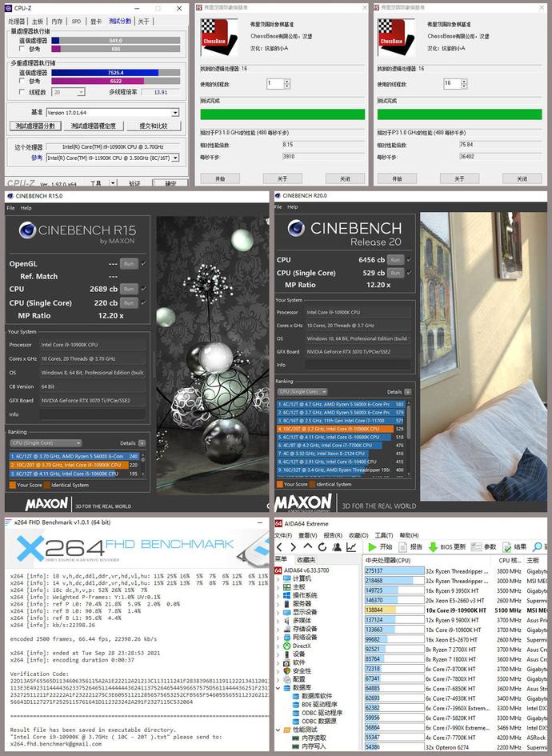Click AIDA64 back navigation arrow

(280, 546)
